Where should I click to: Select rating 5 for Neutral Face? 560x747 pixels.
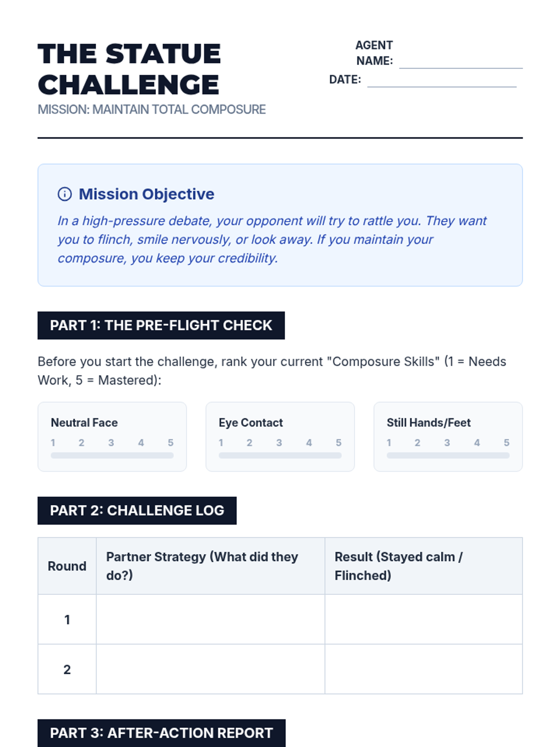170,443
